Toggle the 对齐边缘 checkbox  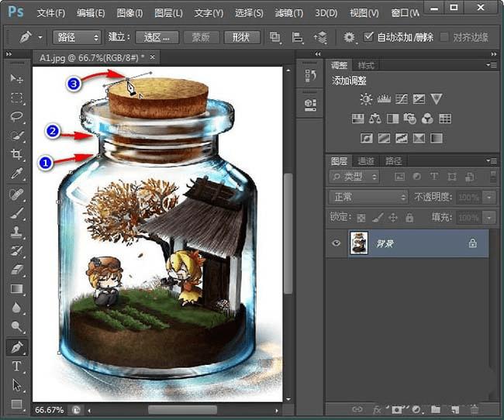pos(444,36)
